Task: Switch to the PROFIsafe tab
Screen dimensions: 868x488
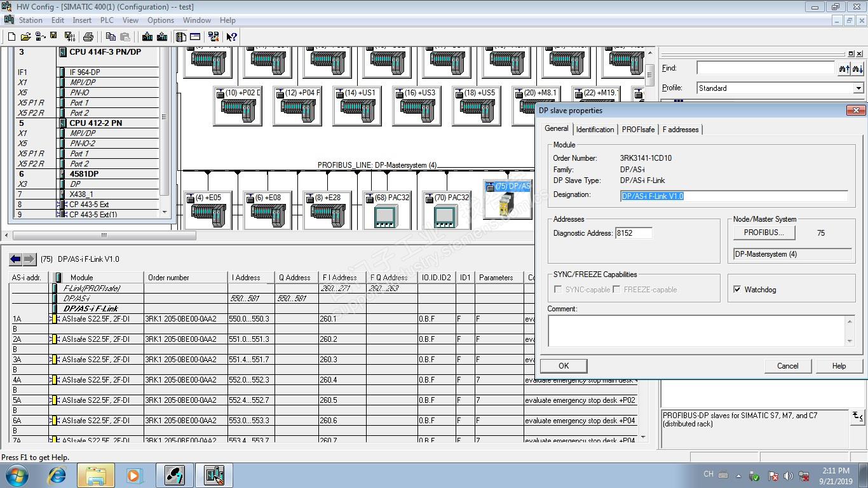Action: [x=638, y=130]
